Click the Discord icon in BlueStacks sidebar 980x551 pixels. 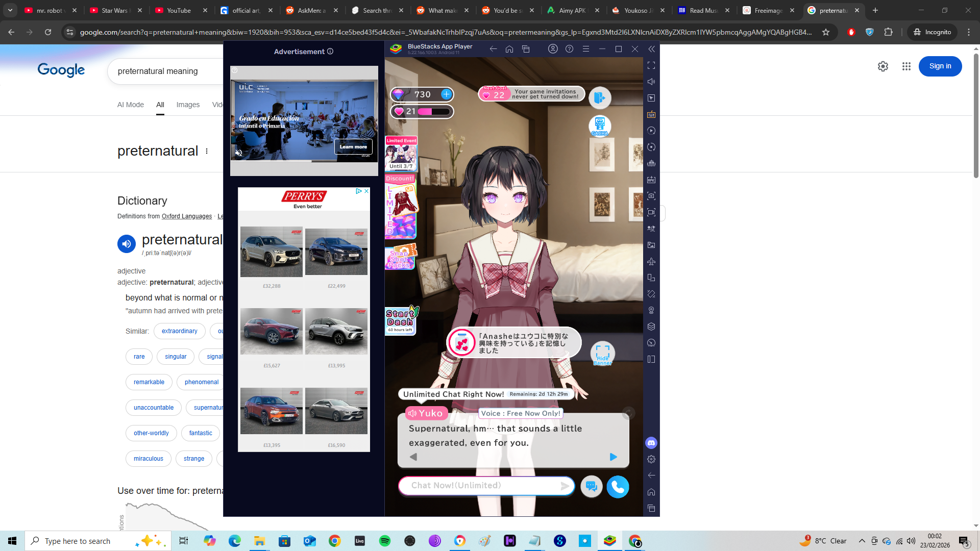651,443
